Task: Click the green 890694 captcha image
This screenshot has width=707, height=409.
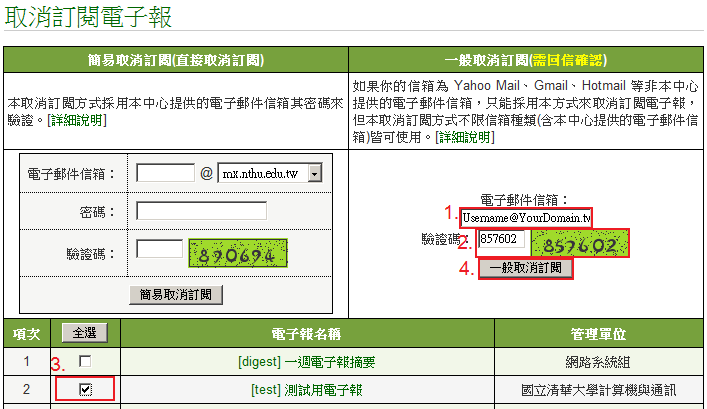Action: [x=238, y=256]
